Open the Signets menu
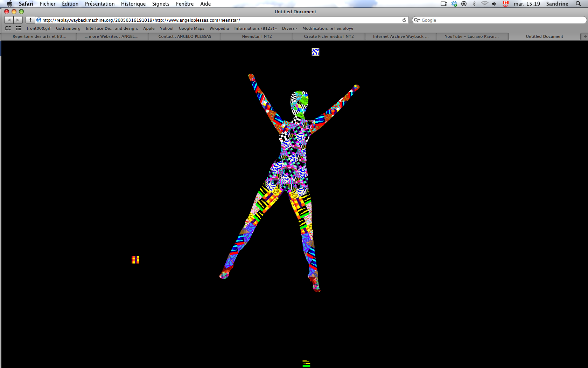This screenshot has width=588, height=368. (x=161, y=4)
